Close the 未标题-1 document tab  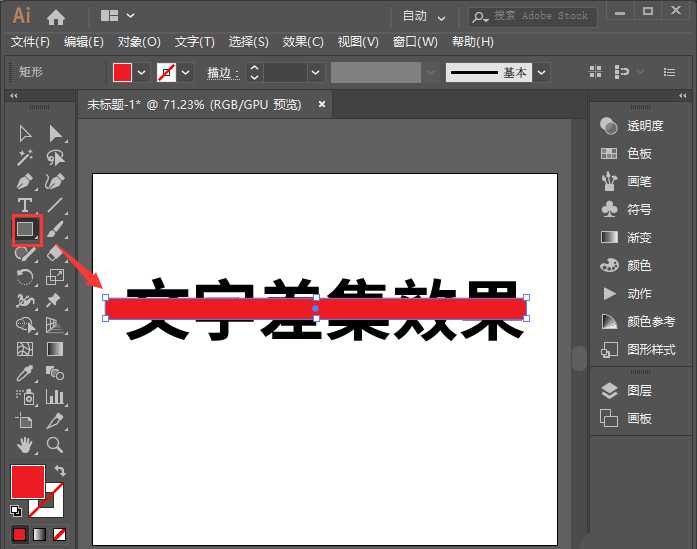pos(322,103)
